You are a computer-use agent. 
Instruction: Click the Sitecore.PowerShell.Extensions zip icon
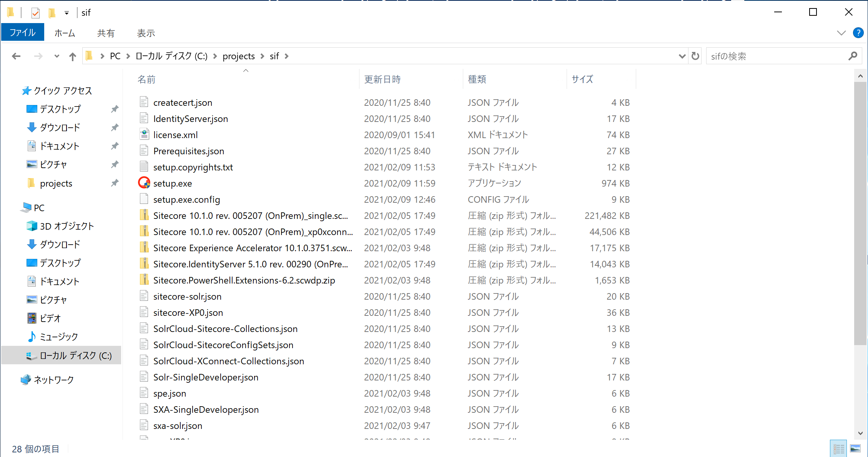pos(144,280)
